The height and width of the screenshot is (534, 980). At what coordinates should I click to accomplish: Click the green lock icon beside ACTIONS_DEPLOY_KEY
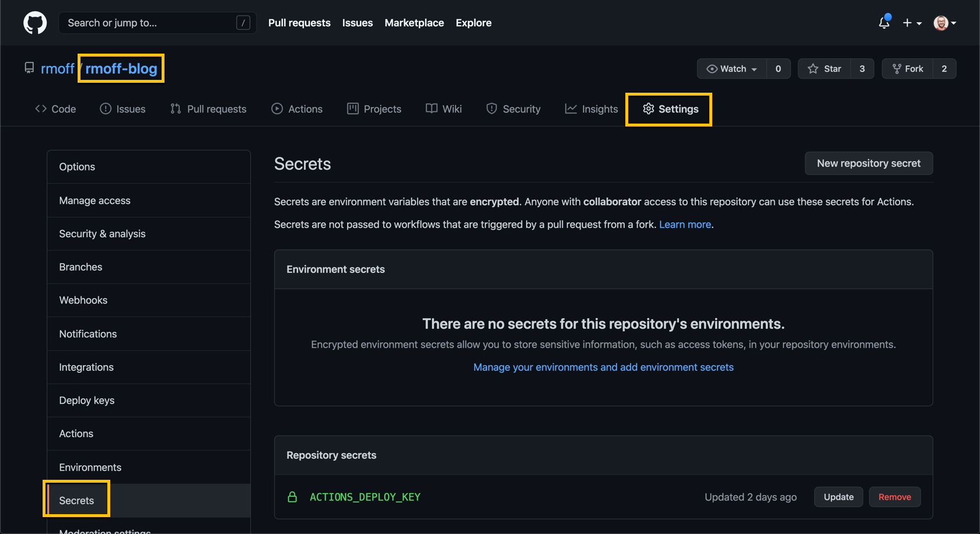(292, 497)
